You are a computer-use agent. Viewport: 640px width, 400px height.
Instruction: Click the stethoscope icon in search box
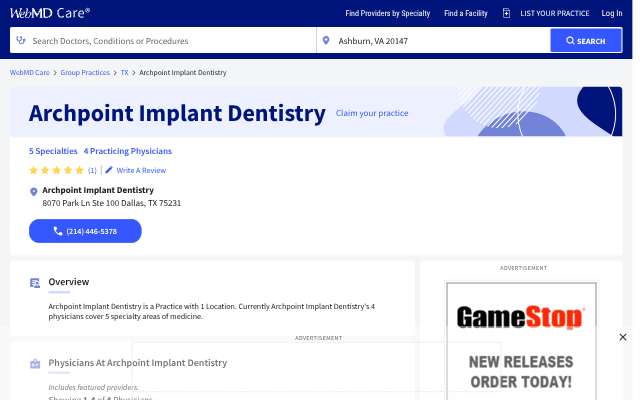tap(21, 40)
